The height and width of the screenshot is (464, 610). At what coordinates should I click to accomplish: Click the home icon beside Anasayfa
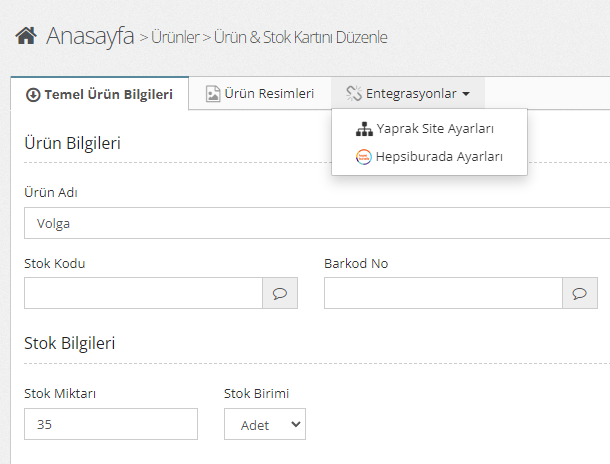click(25, 37)
